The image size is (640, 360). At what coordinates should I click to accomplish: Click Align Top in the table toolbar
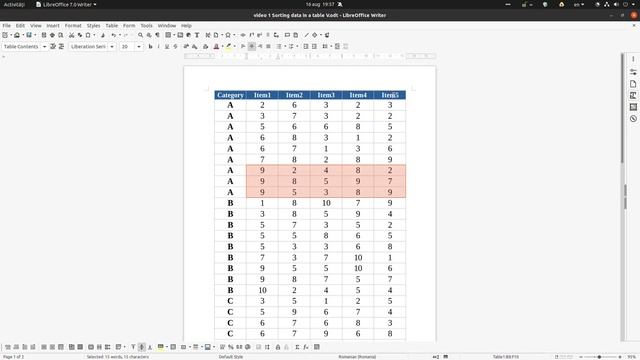133,347
